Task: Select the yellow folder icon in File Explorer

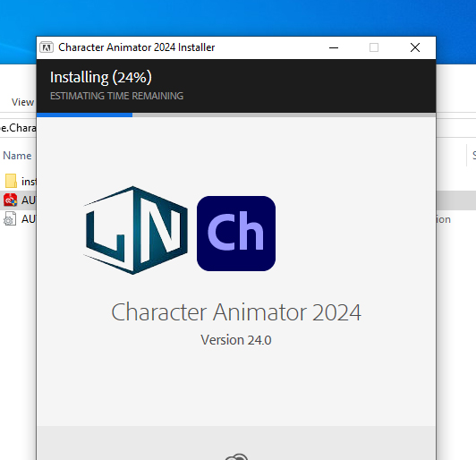Action: coord(11,181)
